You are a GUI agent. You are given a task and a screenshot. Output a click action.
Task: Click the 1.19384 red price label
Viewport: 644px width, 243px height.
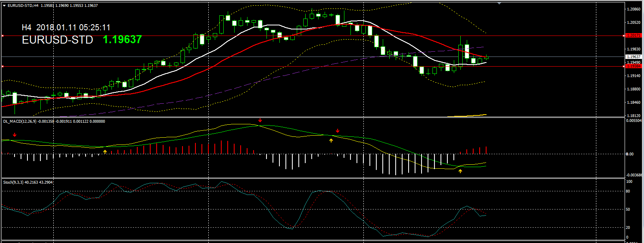click(x=634, y=66)
